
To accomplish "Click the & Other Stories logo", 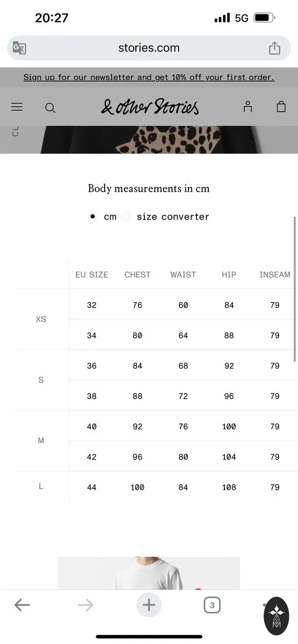I will (x=150, y=106).
